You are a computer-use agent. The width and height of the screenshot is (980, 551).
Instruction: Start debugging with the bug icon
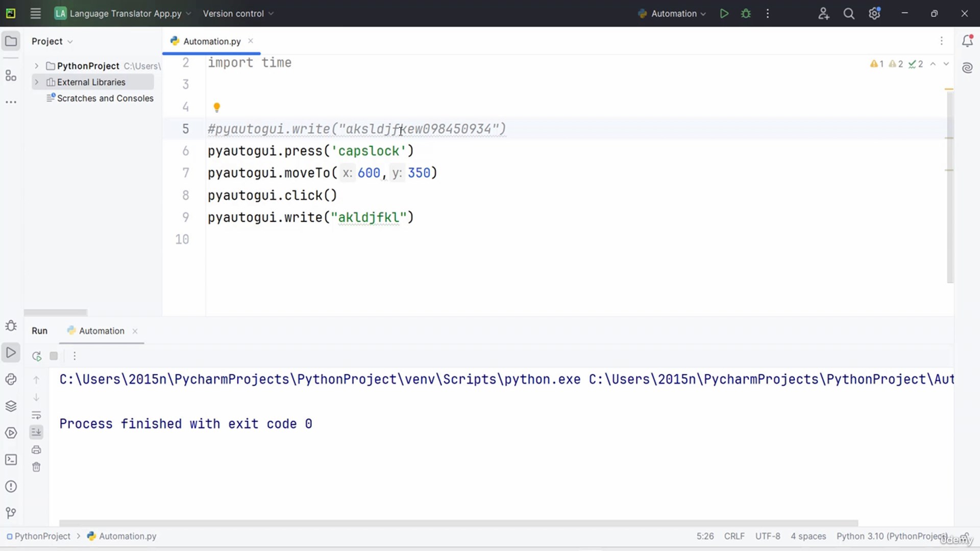[746, 14]
